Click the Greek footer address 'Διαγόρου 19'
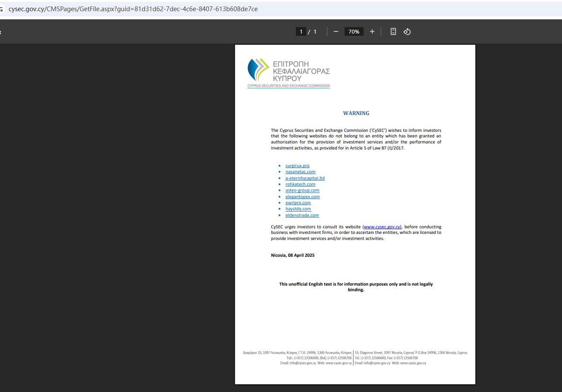This screenshot has width=562, height=392. tap(297, 353)
